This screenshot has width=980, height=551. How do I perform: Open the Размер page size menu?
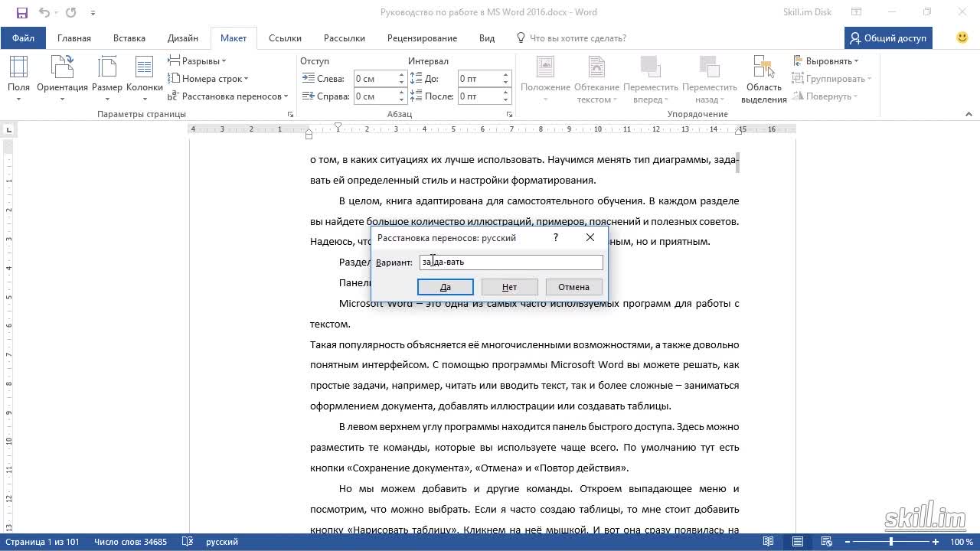click(107, 80)
